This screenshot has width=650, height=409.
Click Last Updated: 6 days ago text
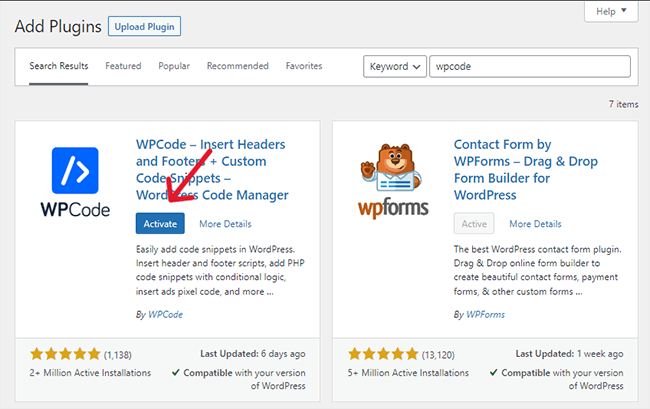[253, 354]
